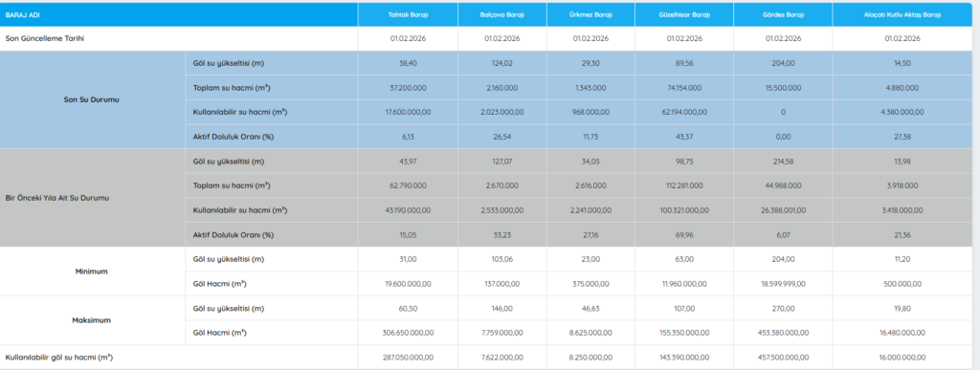This screenshot has height=370, width=980.
Task: Click the 74.154.000 total volume cell
Action: pyautogui.click(x=684, y=88)
